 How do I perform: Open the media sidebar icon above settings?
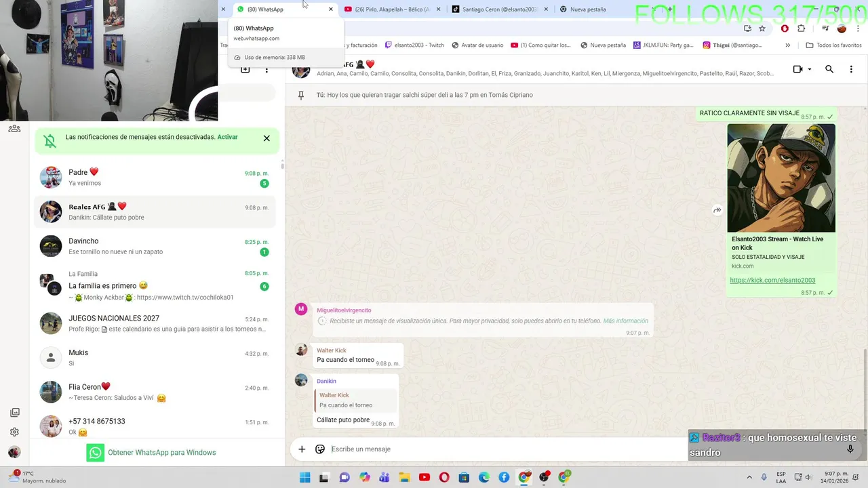click(14, 413)
